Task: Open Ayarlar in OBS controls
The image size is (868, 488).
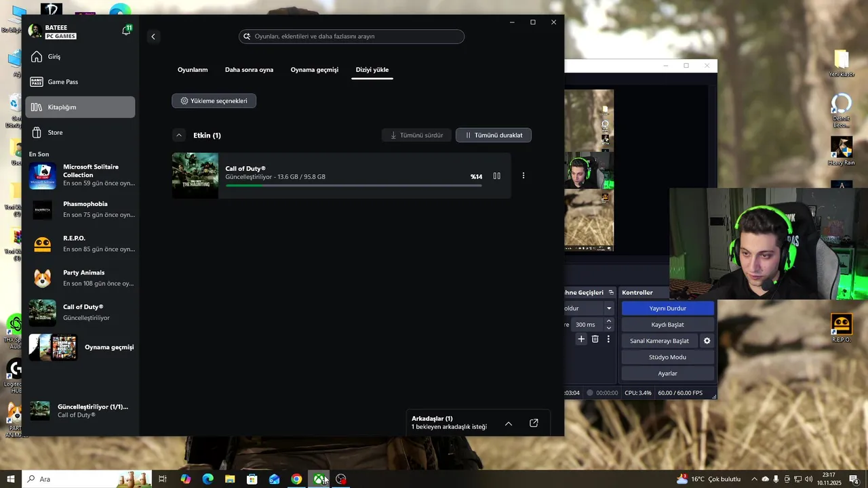Action: (x=667, y=373)
